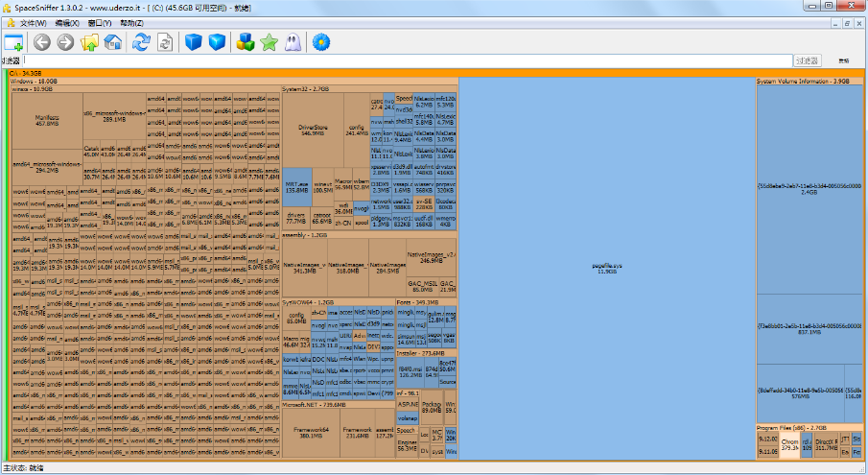Viewport: 868px width, 475px height.
Task: Select the Chrome 379.3MB block
Action: pos(790,445)
